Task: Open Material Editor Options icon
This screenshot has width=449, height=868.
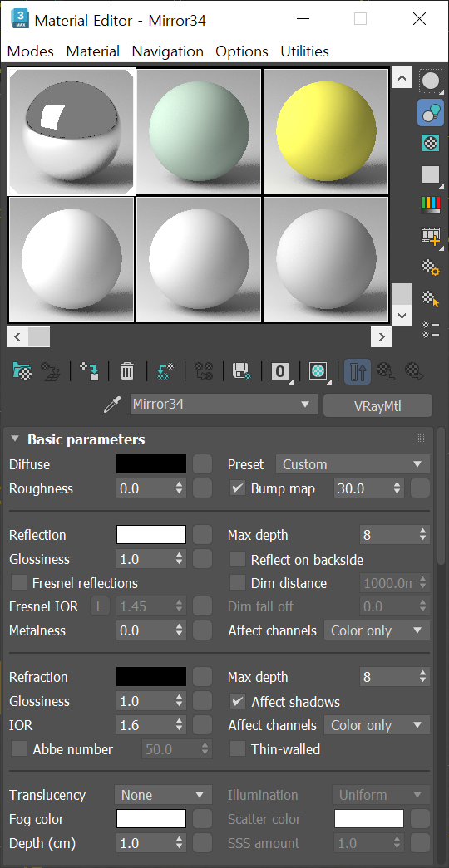Action: (x=430, y=267)
